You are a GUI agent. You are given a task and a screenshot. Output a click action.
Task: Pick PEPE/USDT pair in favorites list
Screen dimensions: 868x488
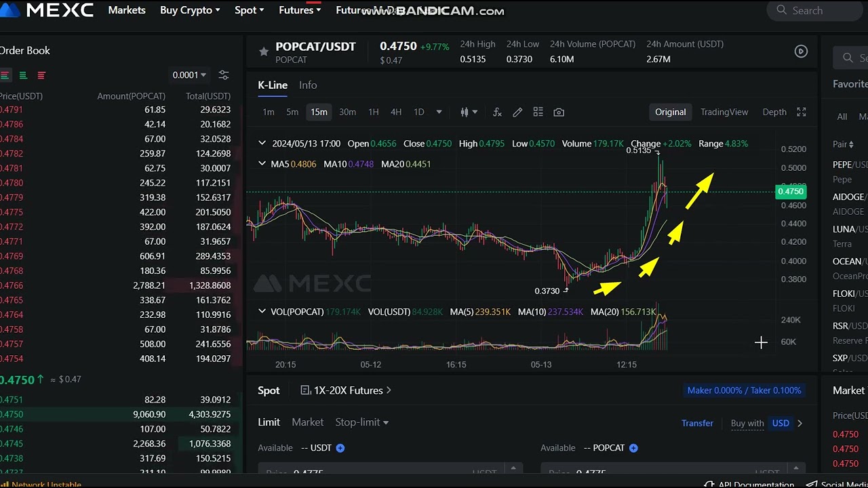coord(850,171)
